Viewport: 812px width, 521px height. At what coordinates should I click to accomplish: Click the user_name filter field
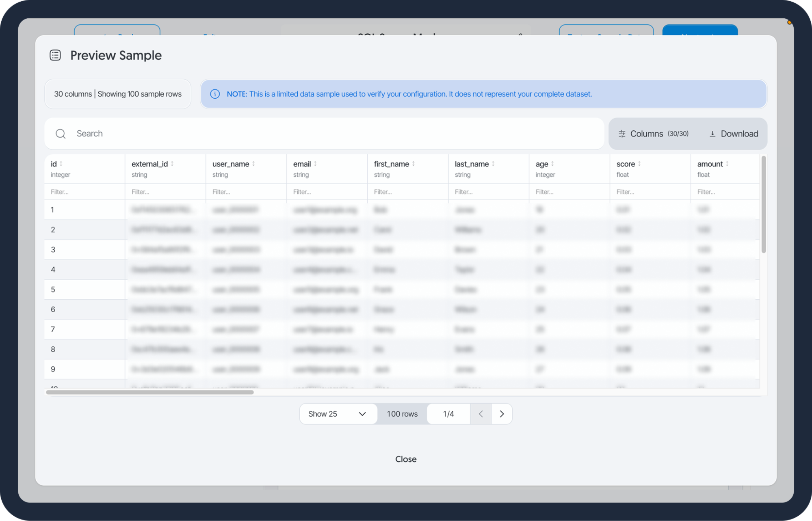(246, 192)
